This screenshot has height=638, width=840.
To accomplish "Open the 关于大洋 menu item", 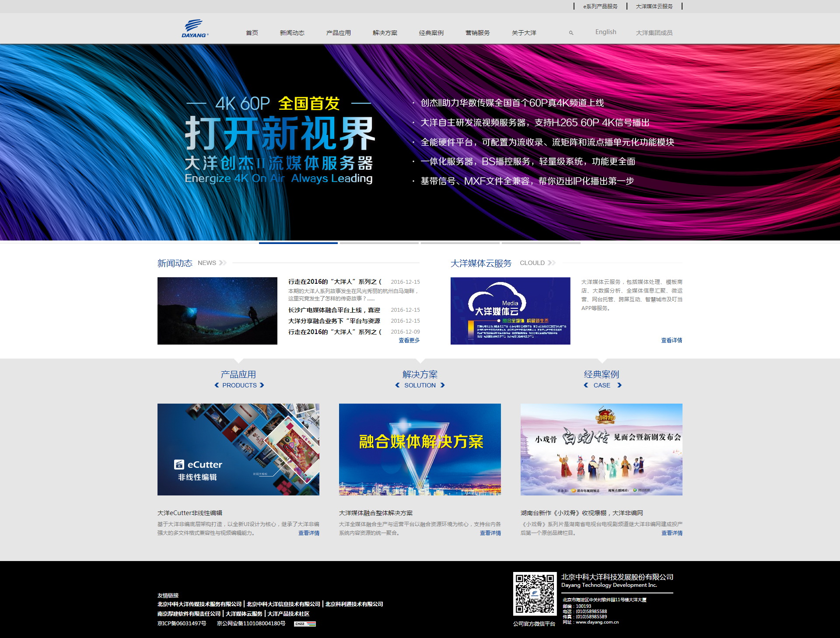I will [x=524, y=33].
